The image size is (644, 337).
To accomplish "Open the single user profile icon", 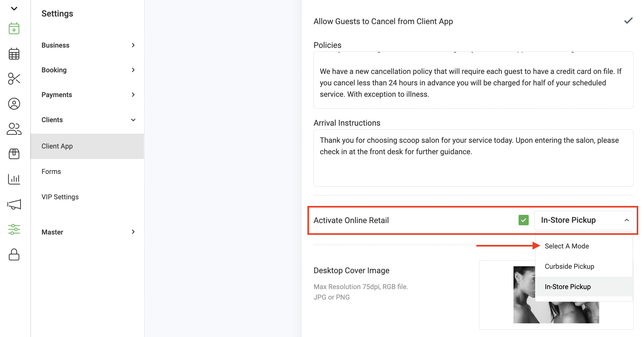I will pyautogui.click(x=14, y=104).
